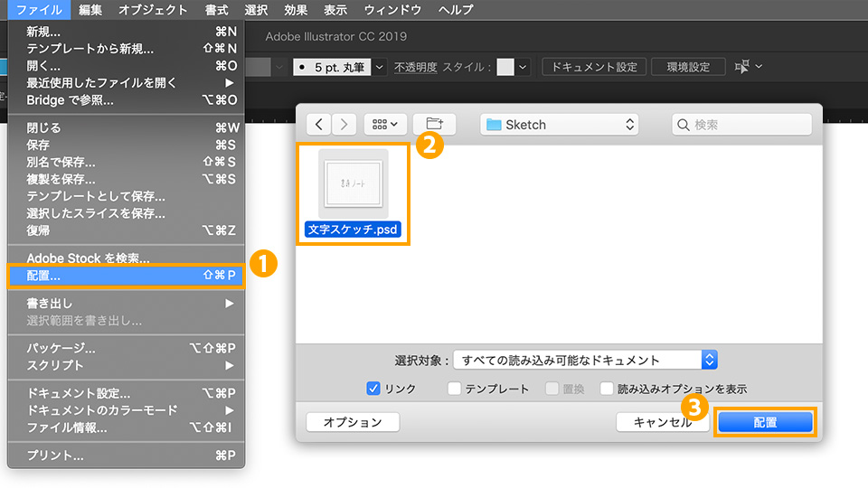This screenshot has height=488, width=868.
Task: Select the 文字スケッチ.psd thumbnail
Action: (354, 183)
